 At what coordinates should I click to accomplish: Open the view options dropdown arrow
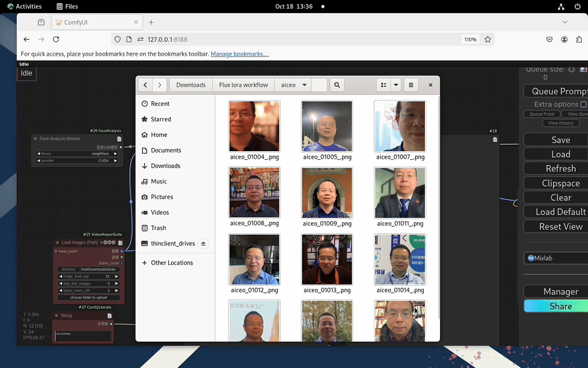pos(396,85)
